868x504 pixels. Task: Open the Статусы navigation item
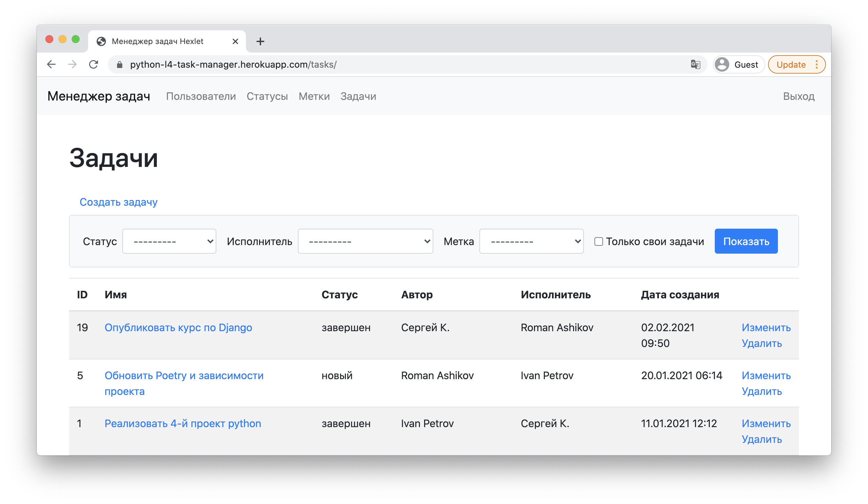pyautogui.click(x=267, y=96)
